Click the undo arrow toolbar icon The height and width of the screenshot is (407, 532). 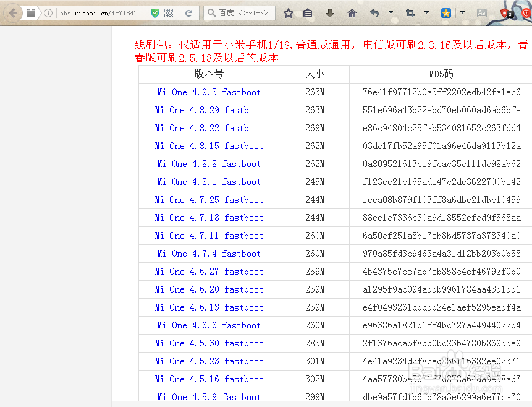tap(374, 13)
